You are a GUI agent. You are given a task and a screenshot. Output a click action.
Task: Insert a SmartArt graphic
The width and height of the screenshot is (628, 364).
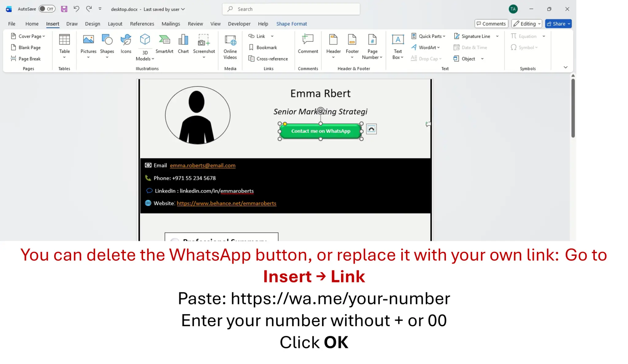(164, 43)
